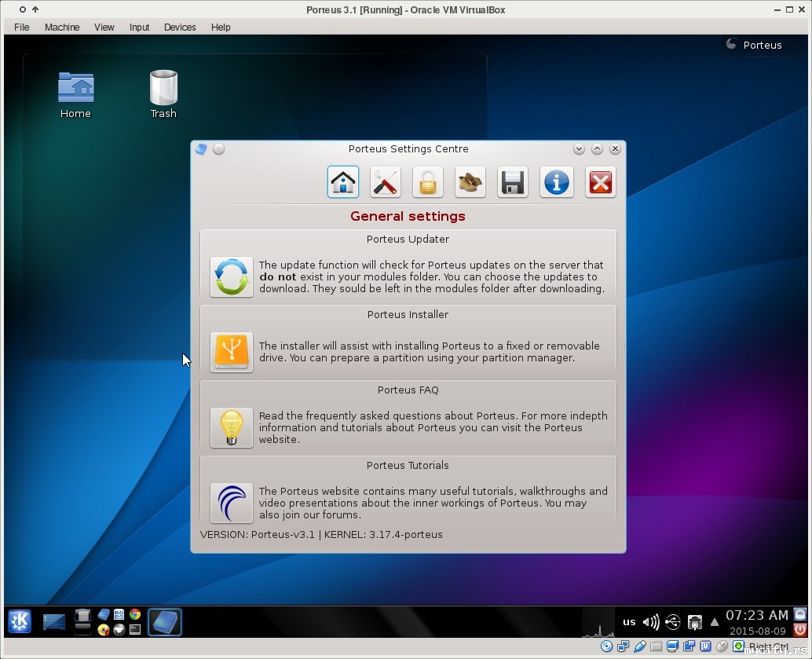812x659 pixels.
Task: Open the Home folder on desktop
Action: tap(75, 94)
